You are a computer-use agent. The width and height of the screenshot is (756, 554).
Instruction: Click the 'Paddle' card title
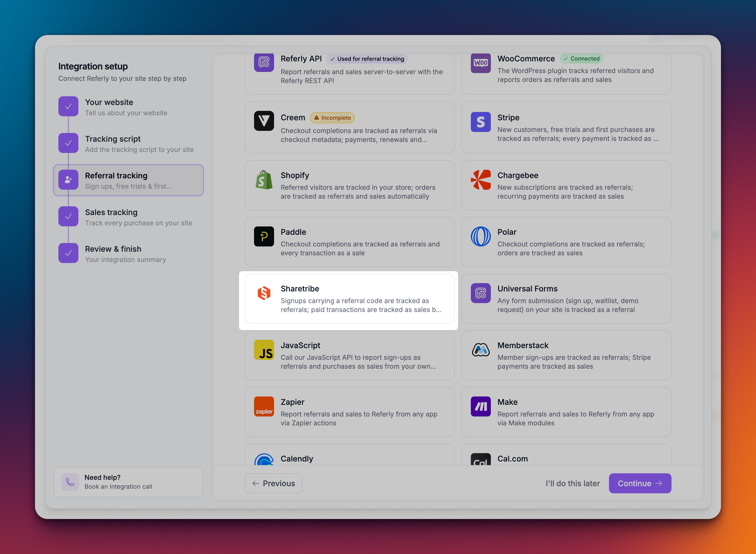[x=293, y=232]
